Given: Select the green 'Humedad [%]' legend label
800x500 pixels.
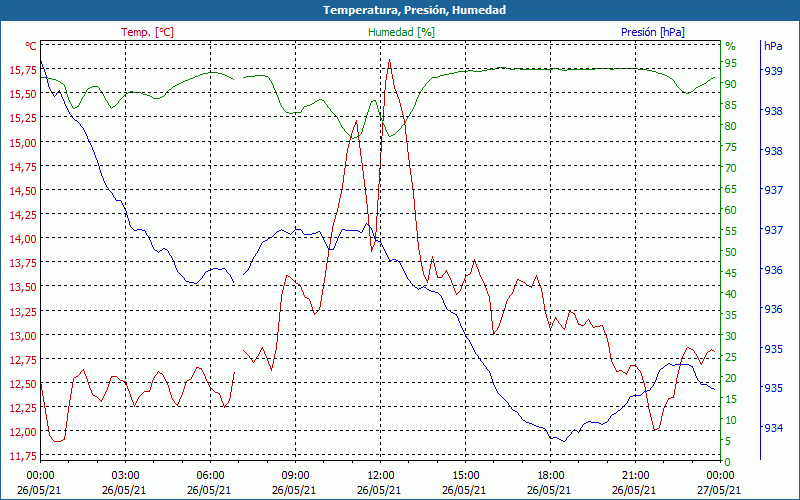Looking at the screenshot, I should pyautogui.click(x=401, y=32).
